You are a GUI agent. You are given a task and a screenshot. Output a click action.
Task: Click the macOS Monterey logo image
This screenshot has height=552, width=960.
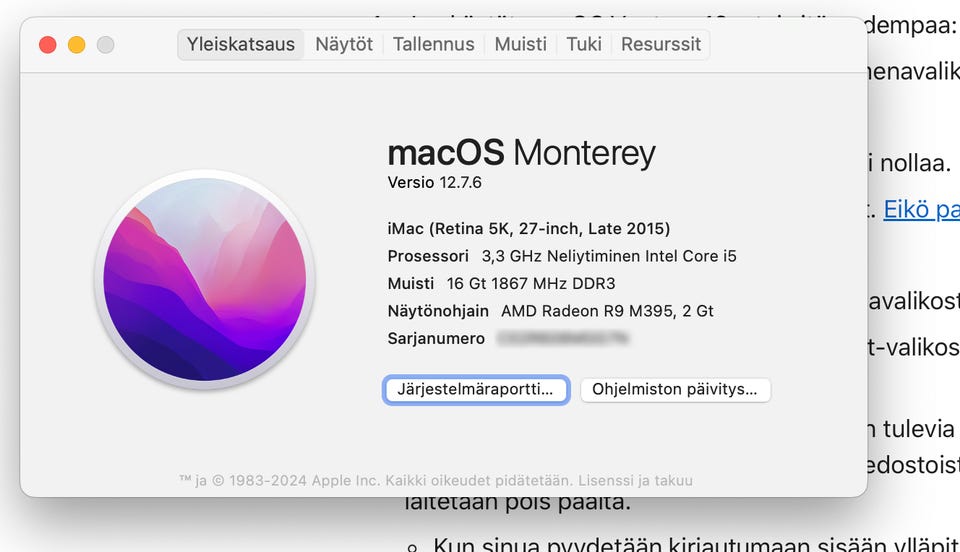205,278
